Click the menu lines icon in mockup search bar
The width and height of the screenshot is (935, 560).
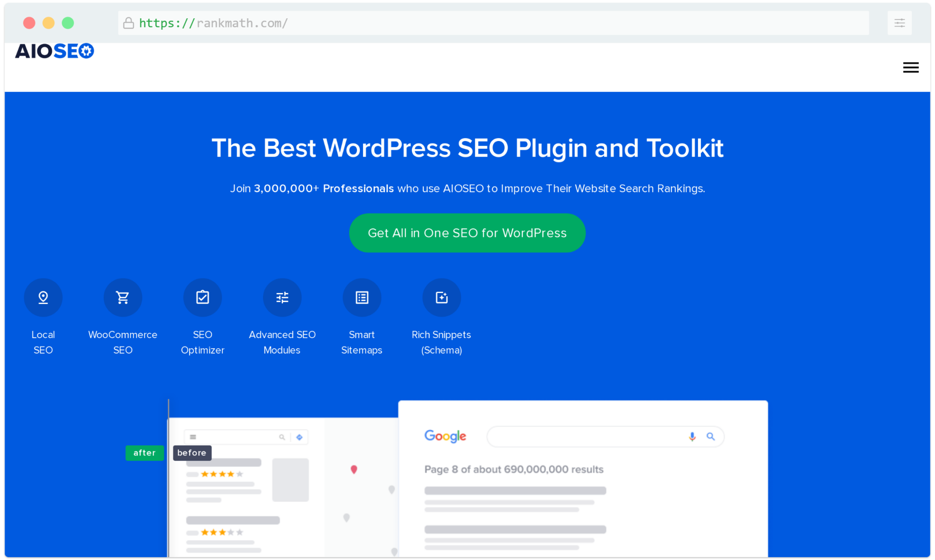point(193,437)
